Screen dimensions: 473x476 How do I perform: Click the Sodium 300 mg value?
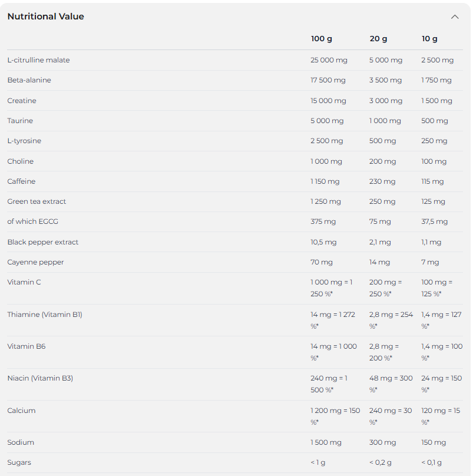click(382, 442)
